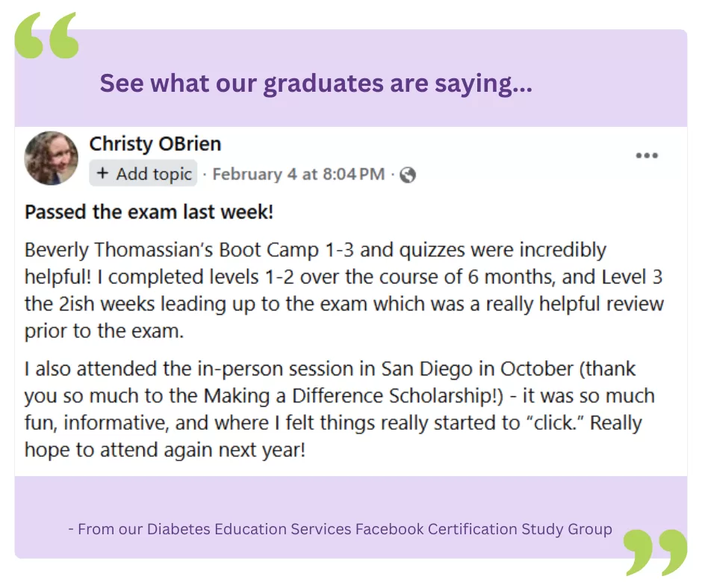The image size is (702, 588).
Task: Open the February 4 at 8:04 PM timestamp
Action: [x=299, y=175]
